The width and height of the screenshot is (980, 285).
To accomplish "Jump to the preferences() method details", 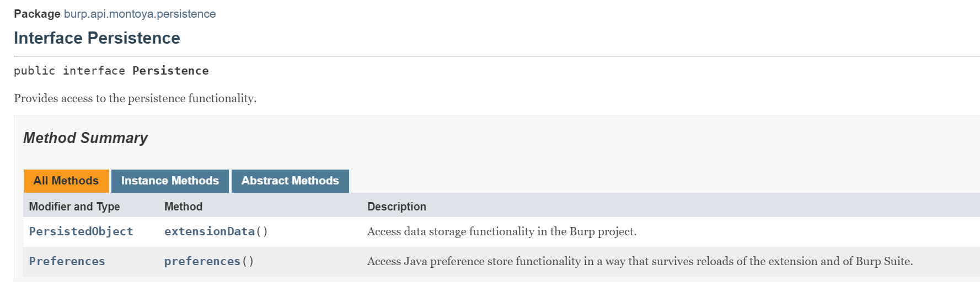I will click(202, 261).
